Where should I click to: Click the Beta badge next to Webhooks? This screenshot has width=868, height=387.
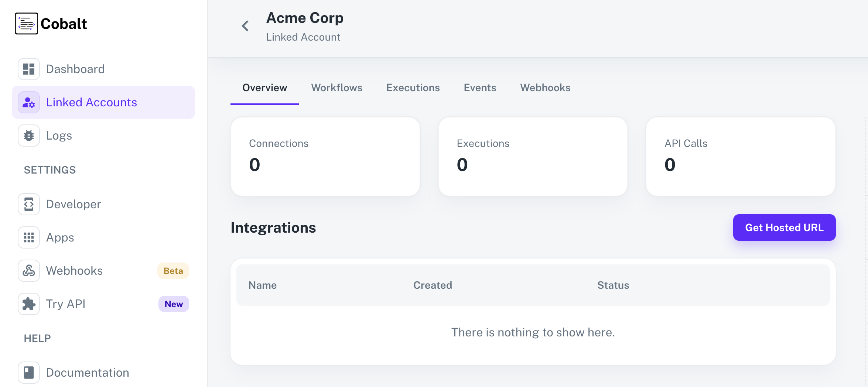172,270
